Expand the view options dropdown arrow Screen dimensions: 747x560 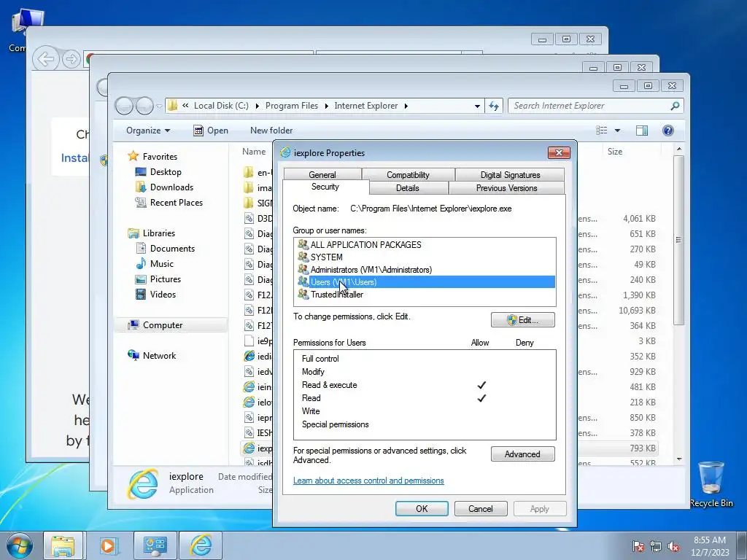617,131
